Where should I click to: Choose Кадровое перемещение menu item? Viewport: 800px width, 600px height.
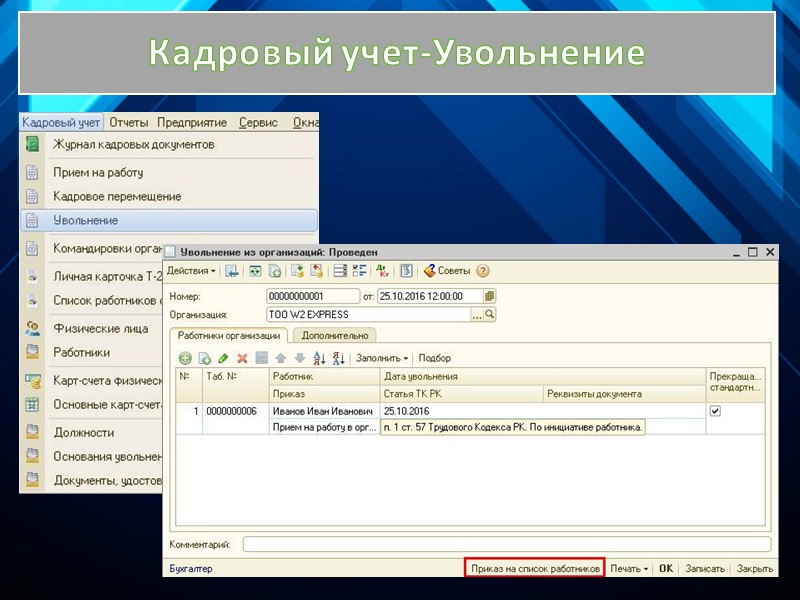[x=117, y=196]
